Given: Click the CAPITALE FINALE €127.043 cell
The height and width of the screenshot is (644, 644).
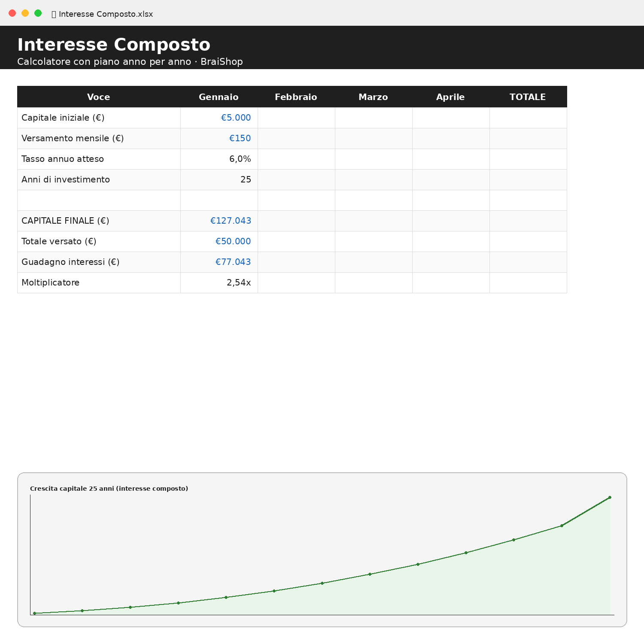Looking at the screenshot, I should (x=219, y=221).
